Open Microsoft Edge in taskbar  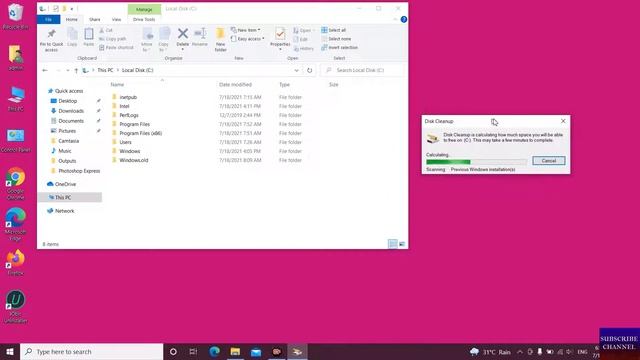pos(214,351)
